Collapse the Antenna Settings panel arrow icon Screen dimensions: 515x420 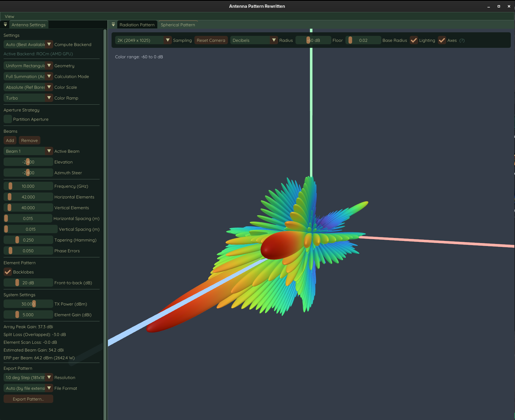tap(5, 25)
